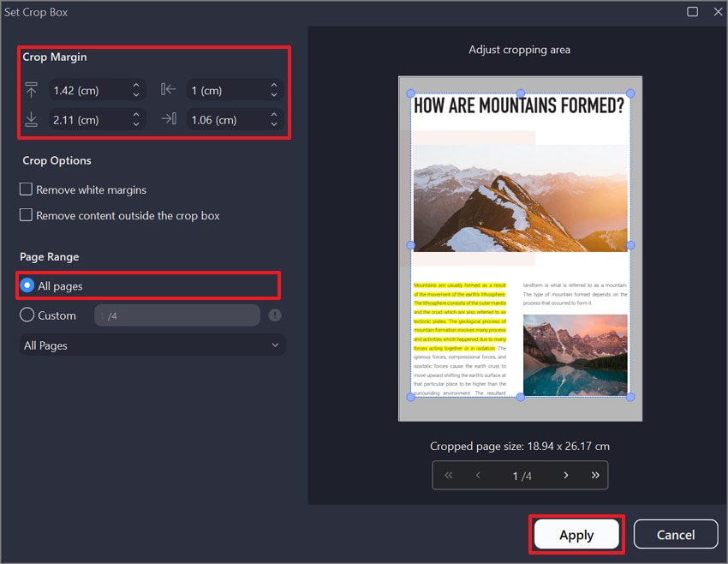
Task: Enable Remove white margins checkbox
Action: pos(26,189)
